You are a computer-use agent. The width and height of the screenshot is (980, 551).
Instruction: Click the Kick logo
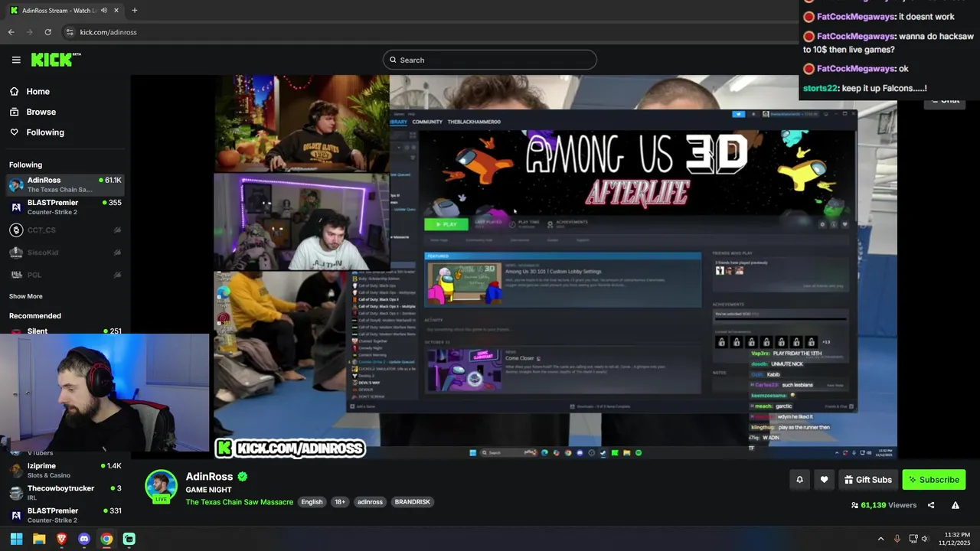tap(56, 60)
